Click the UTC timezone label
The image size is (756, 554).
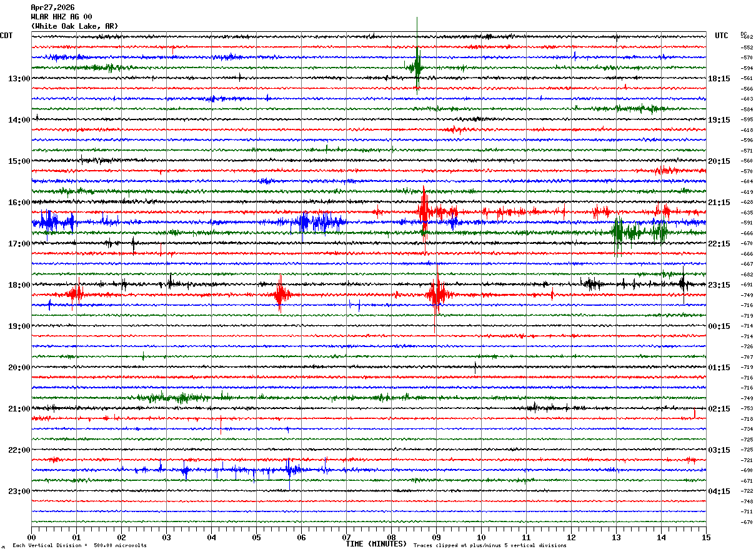pyautogui.click(x=721, y=36)
